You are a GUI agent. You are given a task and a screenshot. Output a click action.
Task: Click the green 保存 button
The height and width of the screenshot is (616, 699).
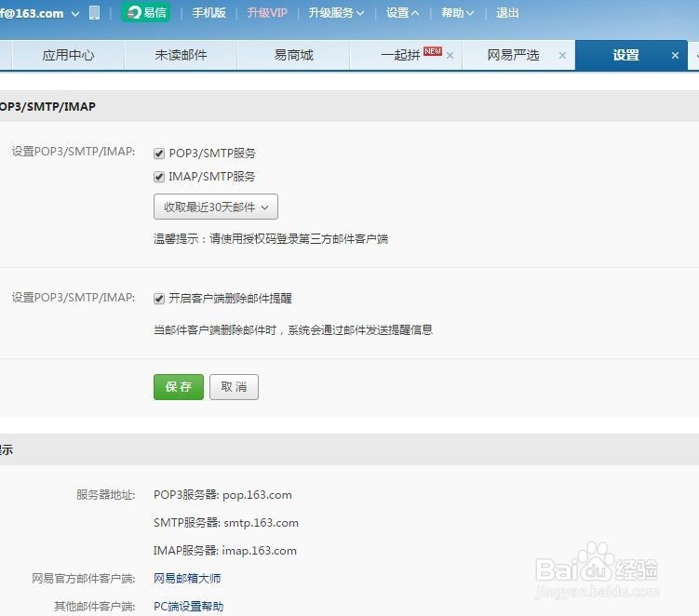179,387
